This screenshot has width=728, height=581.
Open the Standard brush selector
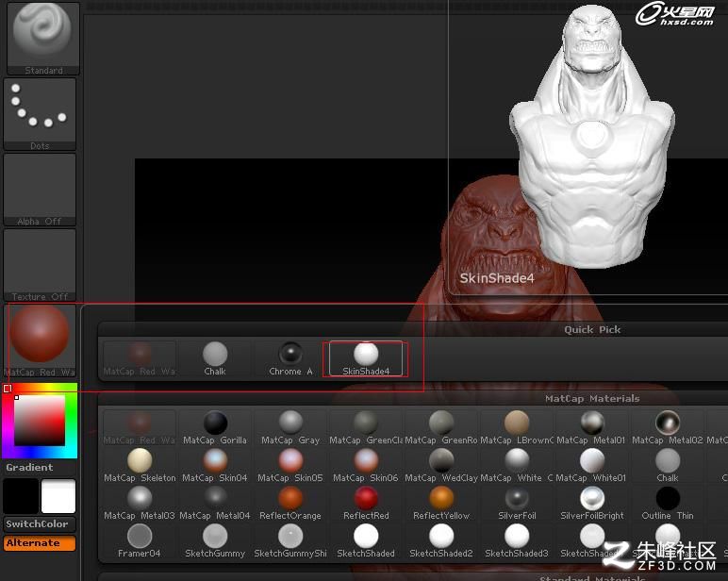43,38
